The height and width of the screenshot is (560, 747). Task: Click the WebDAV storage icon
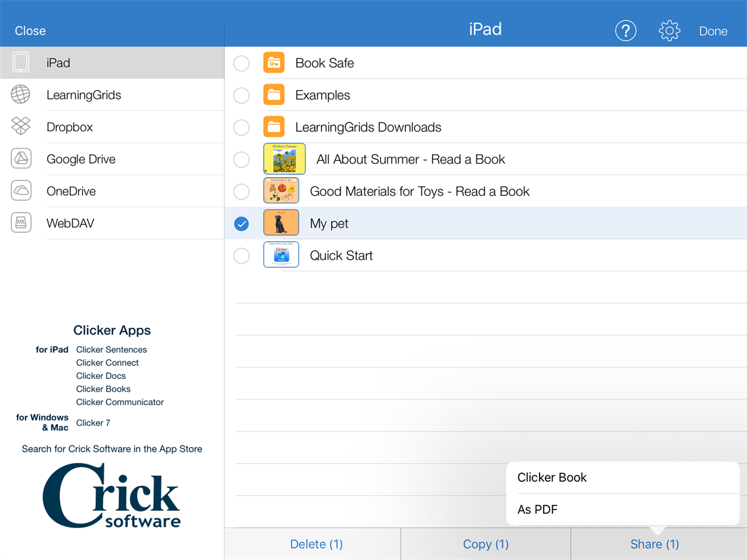[21, 223]
